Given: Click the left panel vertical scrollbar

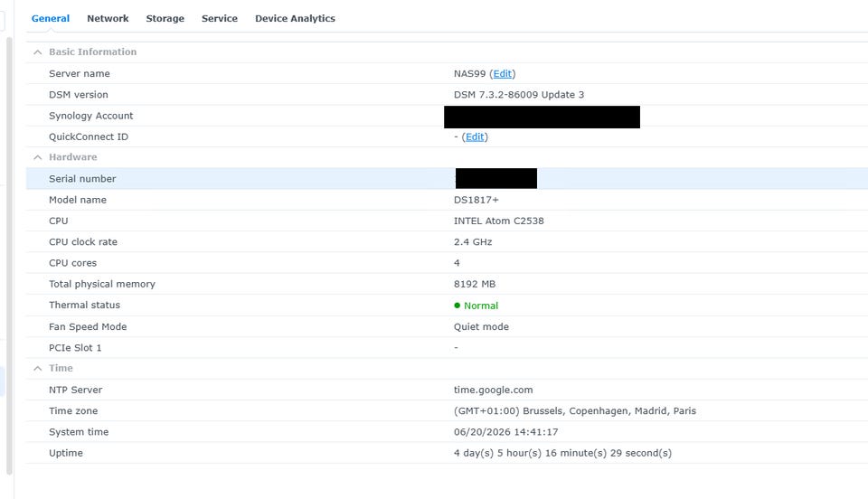Looking at the screenshot, I should tap(9, 256).
